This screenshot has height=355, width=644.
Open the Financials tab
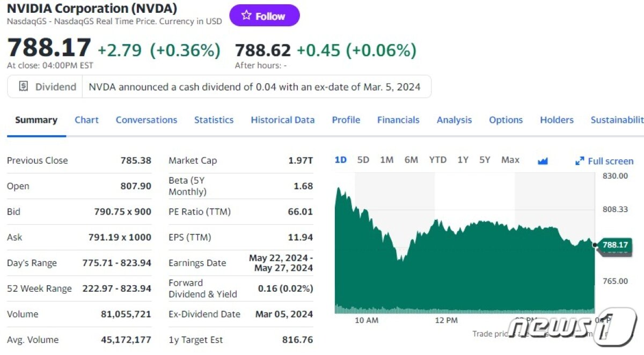398,120
